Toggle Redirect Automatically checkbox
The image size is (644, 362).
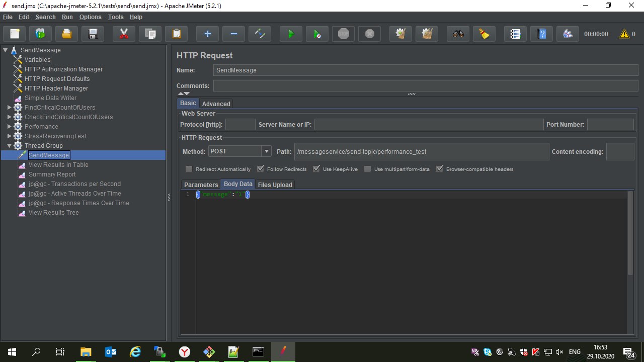(189, 169)
